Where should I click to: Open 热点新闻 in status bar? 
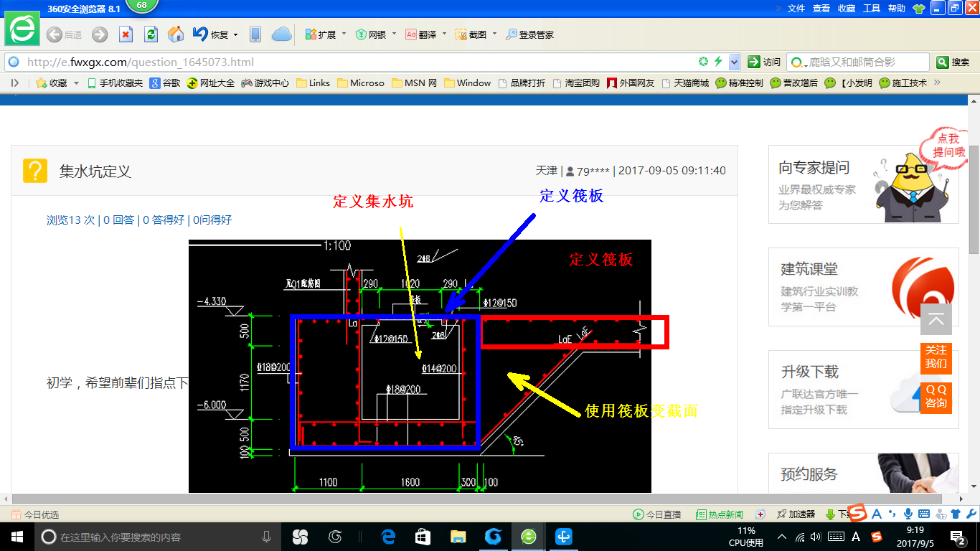[720, 514]
